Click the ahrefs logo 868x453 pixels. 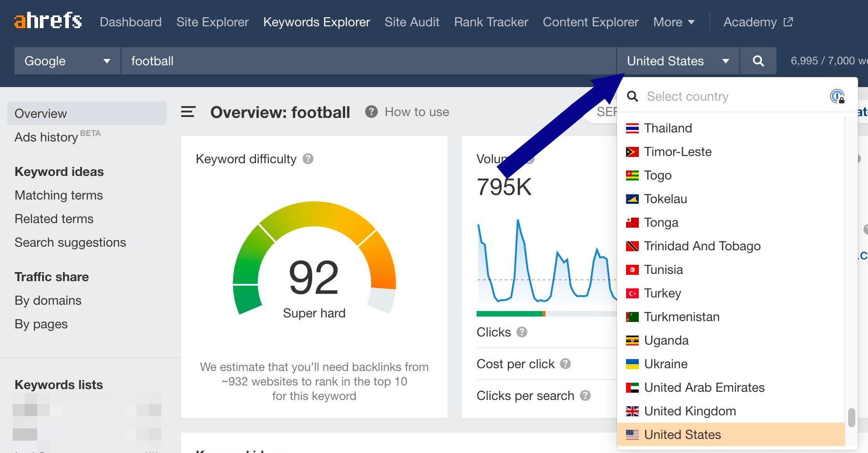48,21
